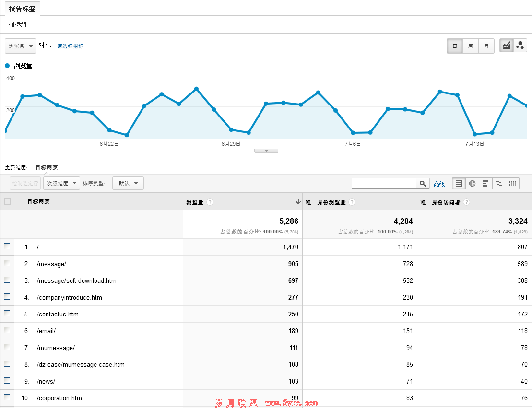Select 目标网页 primary dimension

point(47,167)
